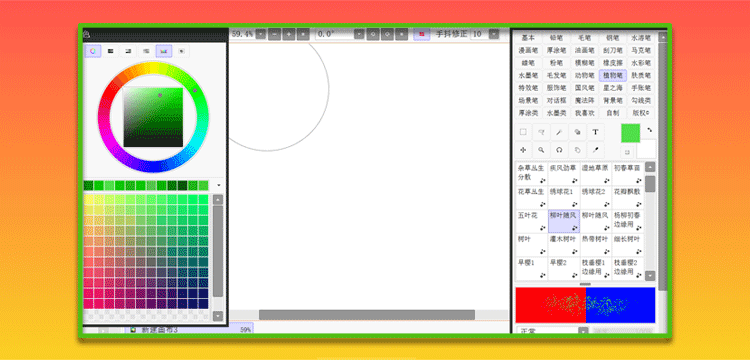
Task: Choose the 绣球花1 brush preset
Action: pyautogui.click(x=564, y=197)
